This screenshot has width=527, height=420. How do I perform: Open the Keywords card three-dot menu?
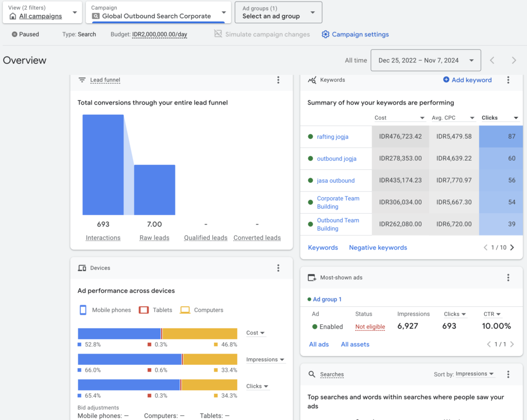coord(508,80)
